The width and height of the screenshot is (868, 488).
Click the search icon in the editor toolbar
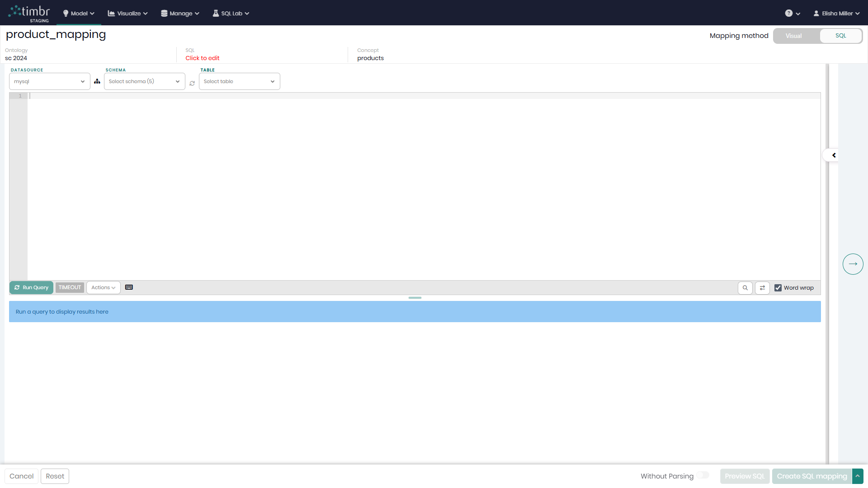point(745,288)
